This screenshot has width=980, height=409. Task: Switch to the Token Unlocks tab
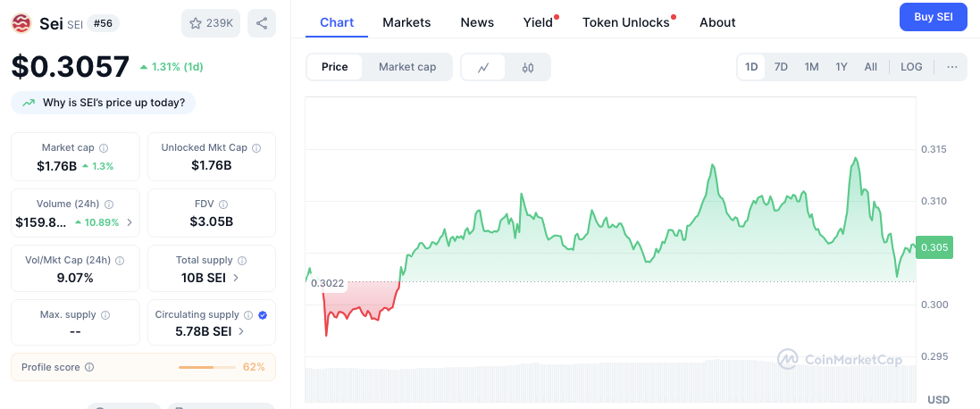625,22
